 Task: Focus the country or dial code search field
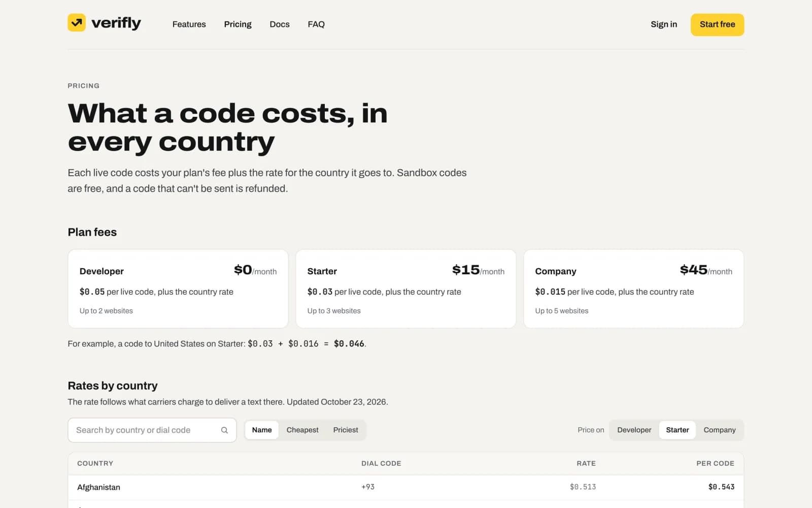[152, 430]
